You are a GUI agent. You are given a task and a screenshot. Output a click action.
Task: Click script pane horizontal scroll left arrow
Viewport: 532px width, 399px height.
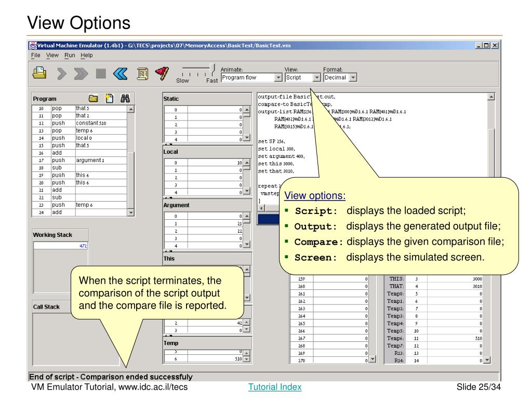(262, 208)
